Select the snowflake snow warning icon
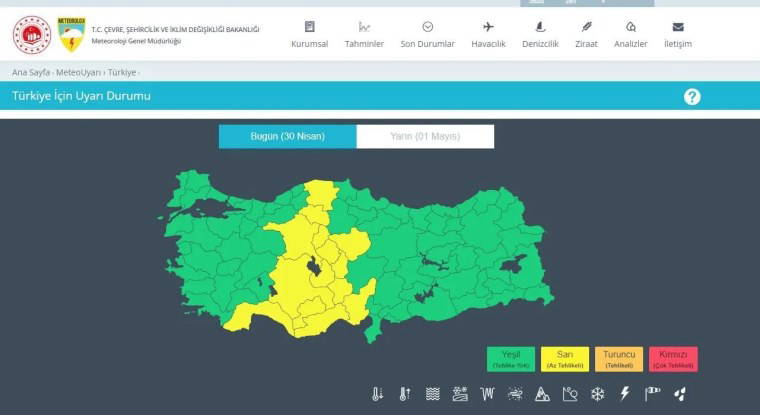The image size is (760, 415). pyautogui.click(x=597, y=394)
